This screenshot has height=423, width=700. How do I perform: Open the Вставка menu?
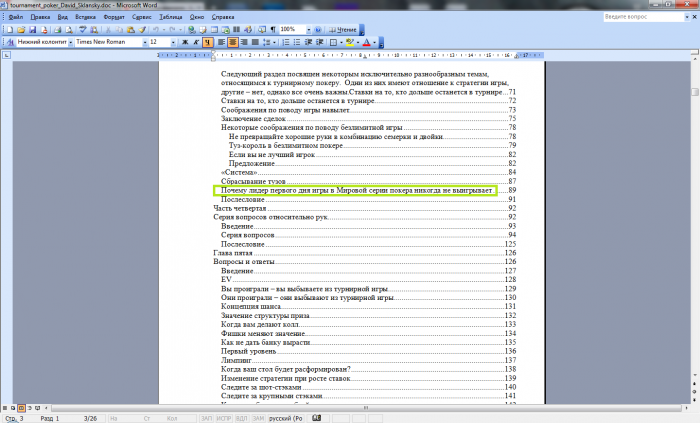(85, 17)
